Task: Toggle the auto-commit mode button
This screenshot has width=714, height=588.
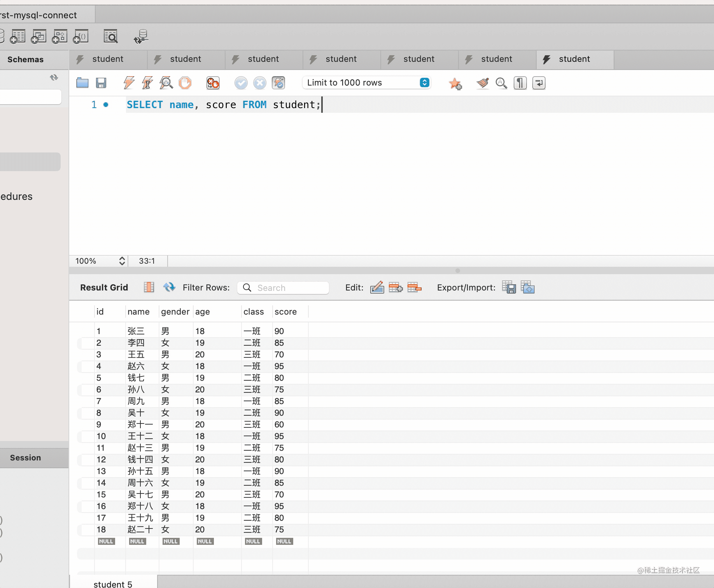Action: point(278,83)
